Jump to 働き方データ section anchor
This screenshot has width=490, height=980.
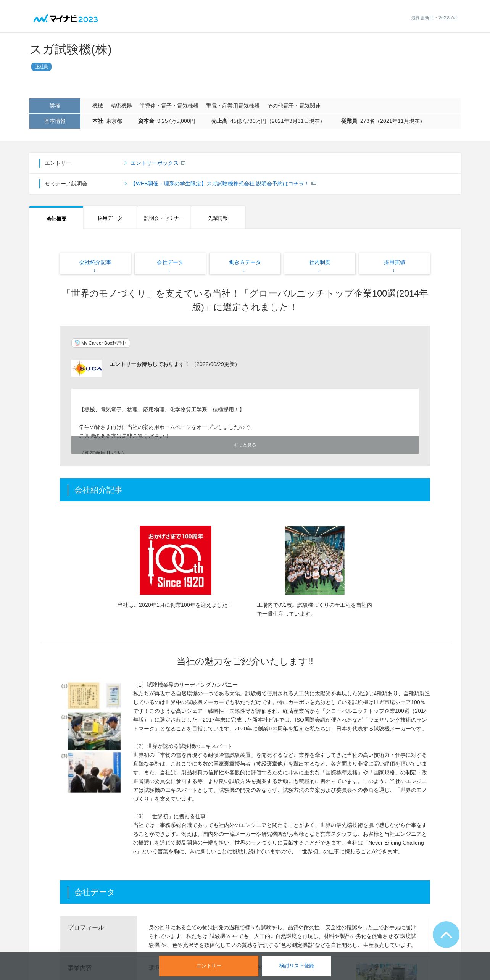point(245,264)
